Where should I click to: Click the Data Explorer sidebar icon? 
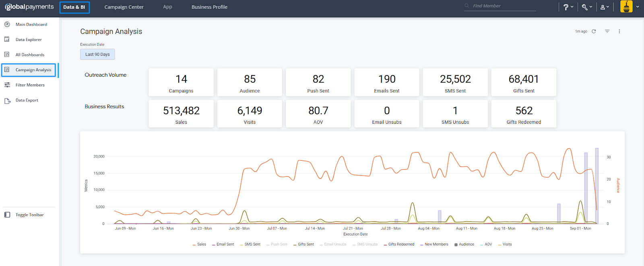click(x=7, y=39)
